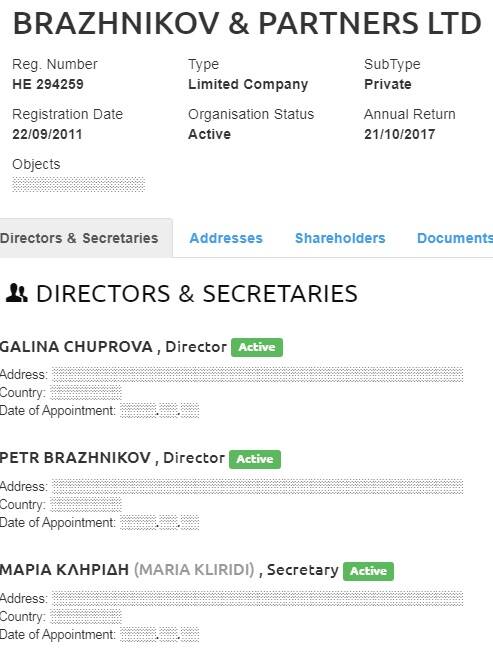Click the hidden country field of Galina Chuprova
The width and height of the screenshot is (493, 657).
pos(86,393)
